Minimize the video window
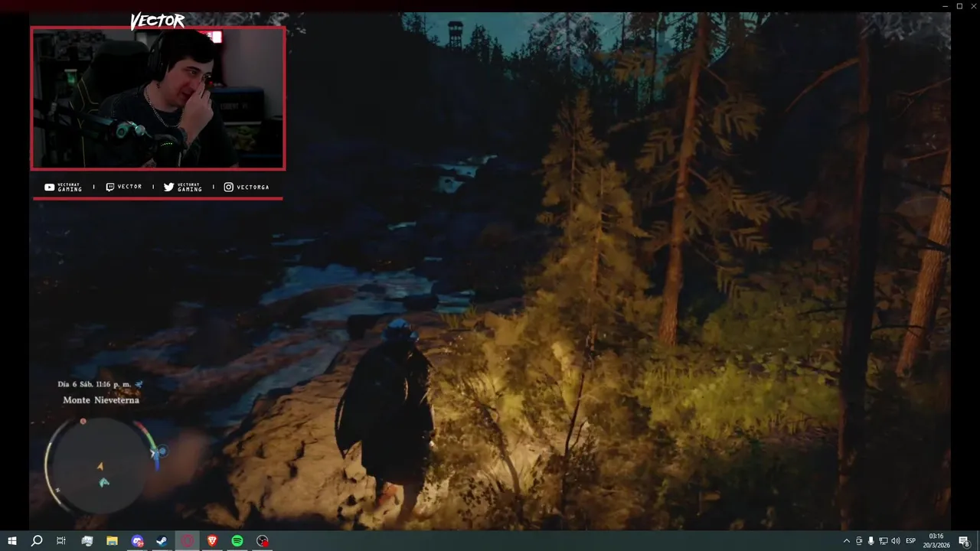 (x=946, y=6)
